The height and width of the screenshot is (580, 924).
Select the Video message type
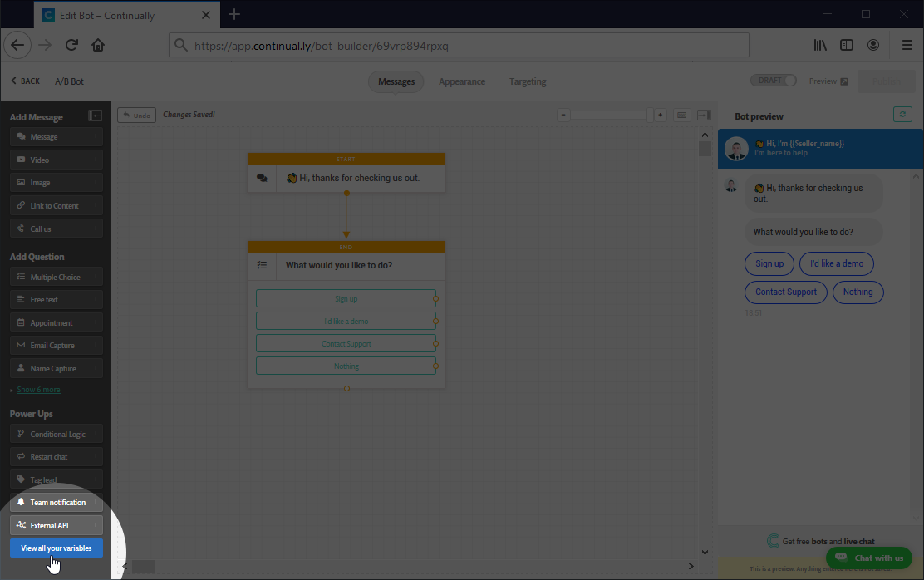tap(56, 159)
